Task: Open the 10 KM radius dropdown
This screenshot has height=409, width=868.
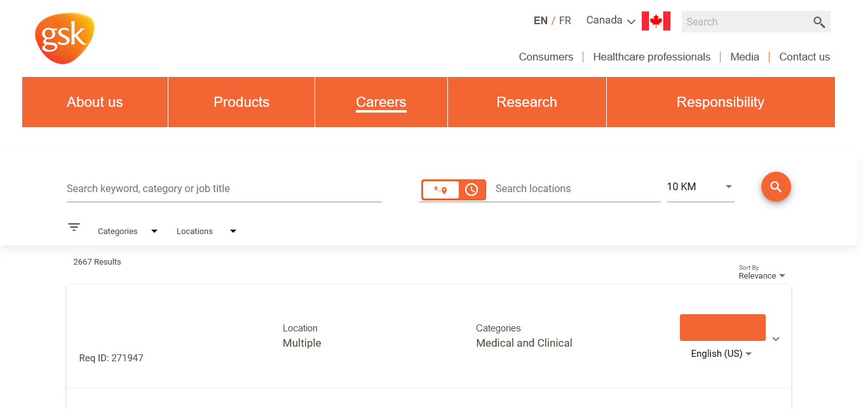Action: point(700,187)
